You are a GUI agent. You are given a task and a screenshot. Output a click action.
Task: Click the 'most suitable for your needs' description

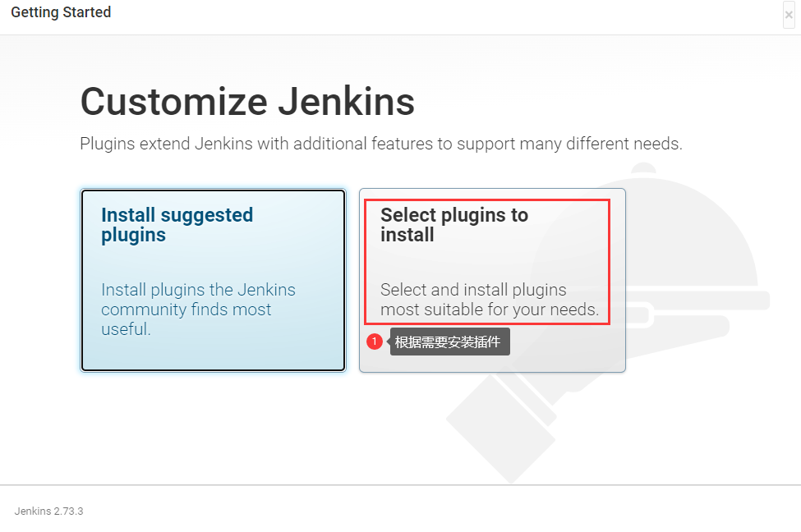[490, 310]
